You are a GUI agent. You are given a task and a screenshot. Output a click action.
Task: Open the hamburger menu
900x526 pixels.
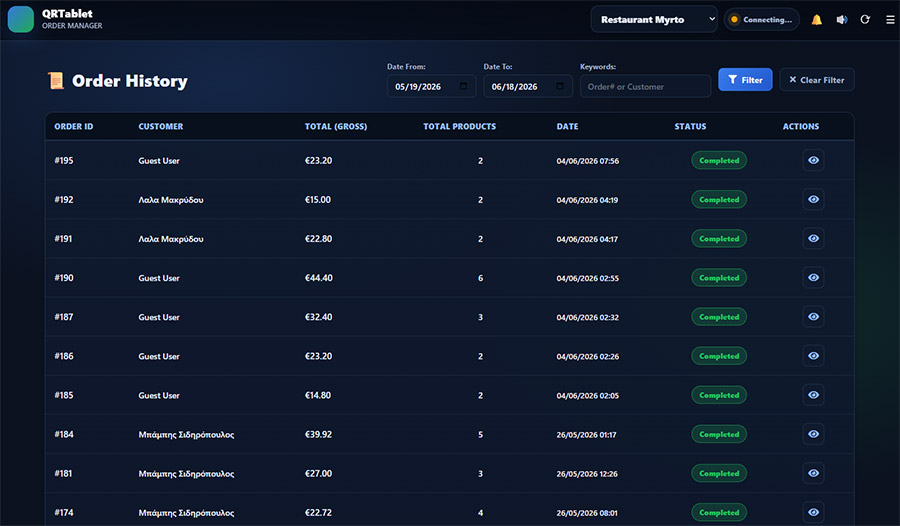890,20
